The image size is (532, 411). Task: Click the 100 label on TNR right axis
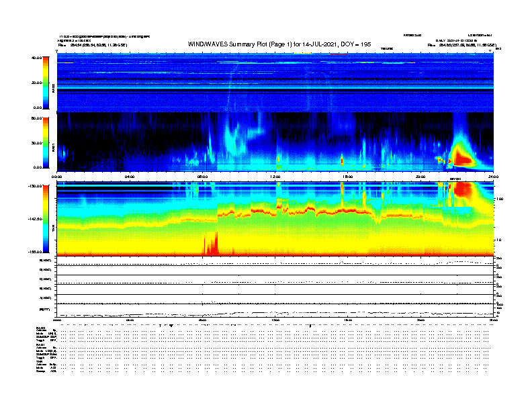[x=500, y=199]
